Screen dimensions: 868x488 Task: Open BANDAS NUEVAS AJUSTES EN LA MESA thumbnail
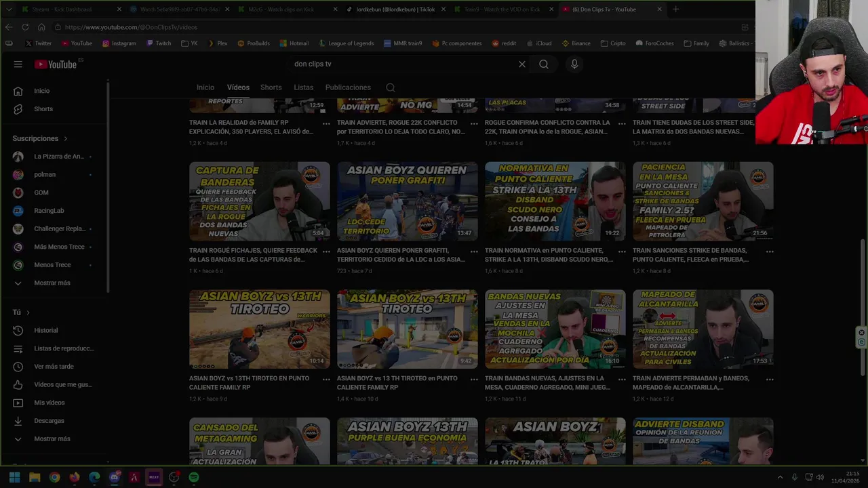click(555, 329)
